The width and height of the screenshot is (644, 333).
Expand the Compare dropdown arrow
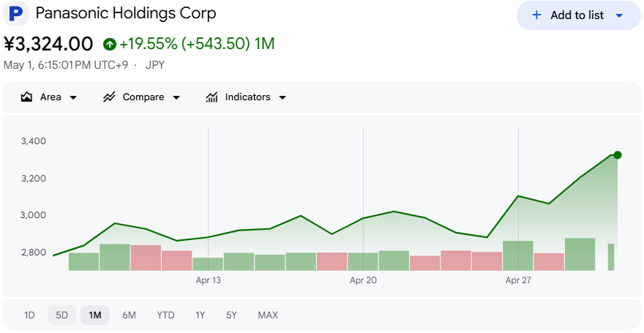[x=176, y=98]
